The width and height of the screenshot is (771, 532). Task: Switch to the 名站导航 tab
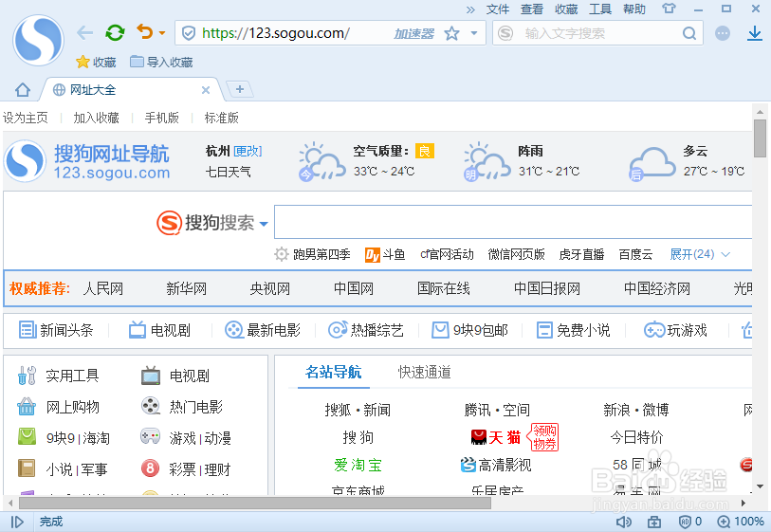click(x=334, y=372)
